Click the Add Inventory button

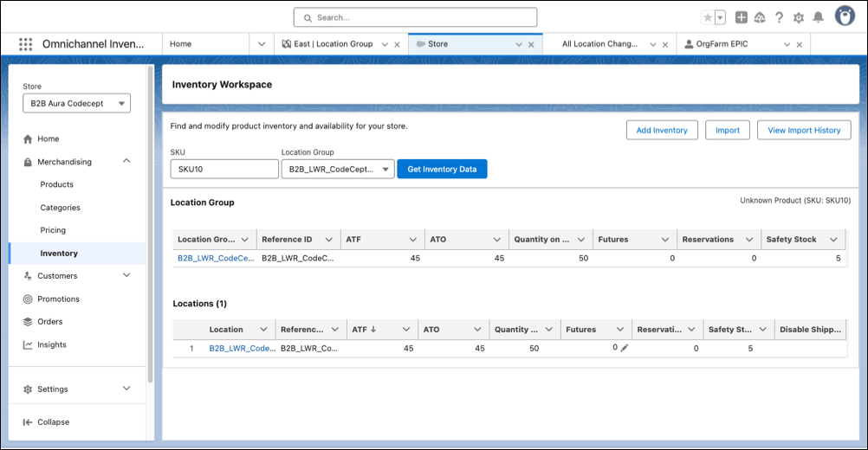662,131
